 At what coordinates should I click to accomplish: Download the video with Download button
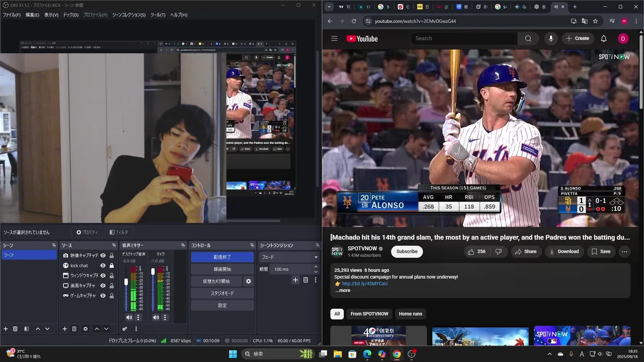pyautogui.click(x=563, y=251)
